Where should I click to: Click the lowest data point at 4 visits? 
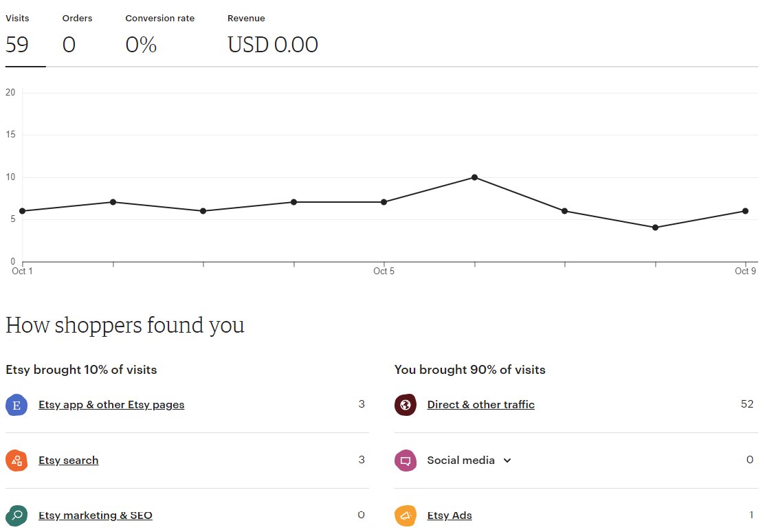click(655, 228)
